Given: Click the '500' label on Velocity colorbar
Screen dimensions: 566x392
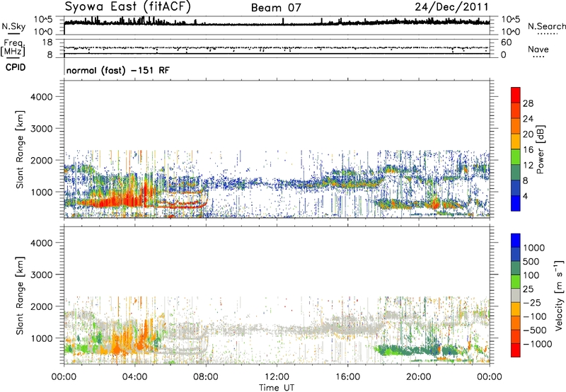Looking at the screenshot, I should tap(533, 261).
